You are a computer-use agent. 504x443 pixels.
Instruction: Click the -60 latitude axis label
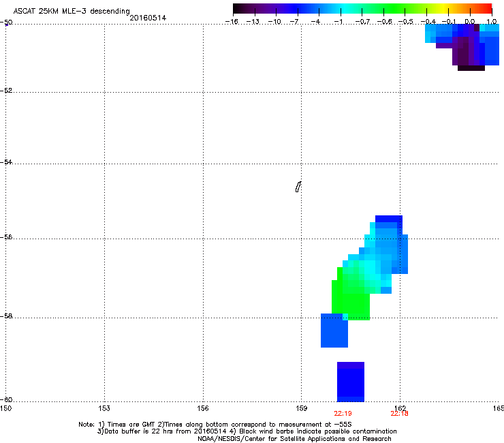6,399
